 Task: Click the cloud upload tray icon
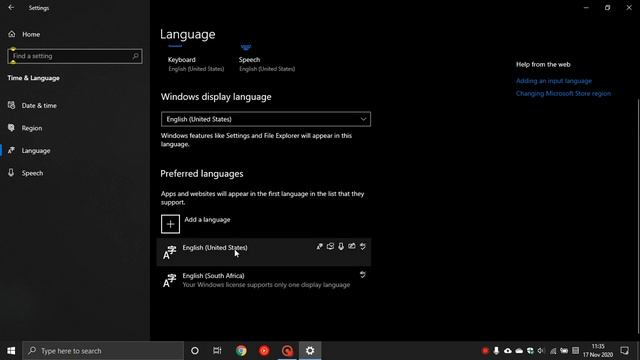508,351
